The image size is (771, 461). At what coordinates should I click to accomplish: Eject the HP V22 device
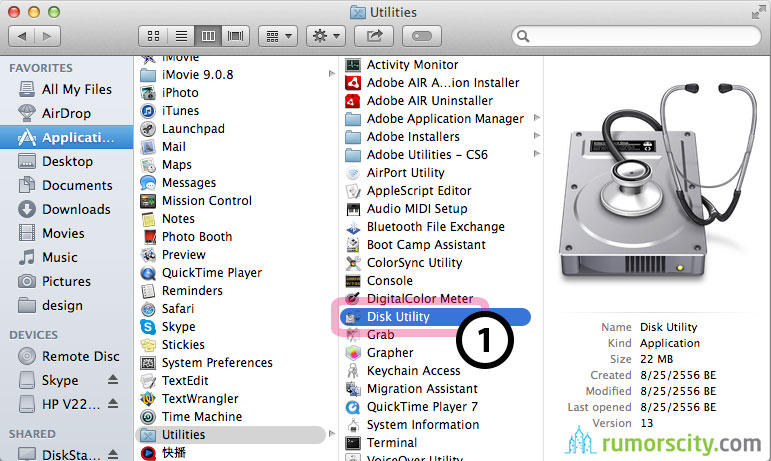(113, 403)
